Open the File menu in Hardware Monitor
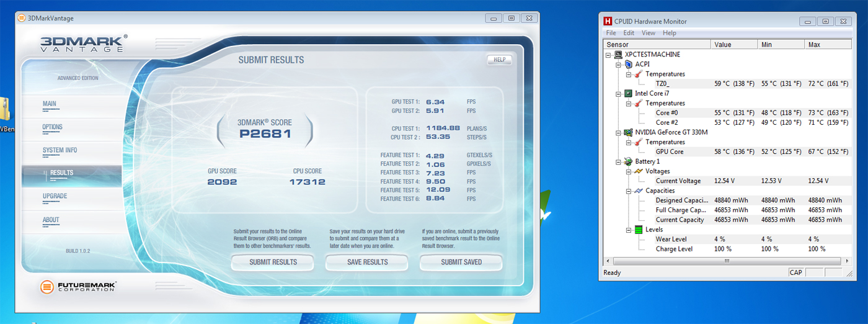This screenshot has width=868, height=324. click(611, 33)
